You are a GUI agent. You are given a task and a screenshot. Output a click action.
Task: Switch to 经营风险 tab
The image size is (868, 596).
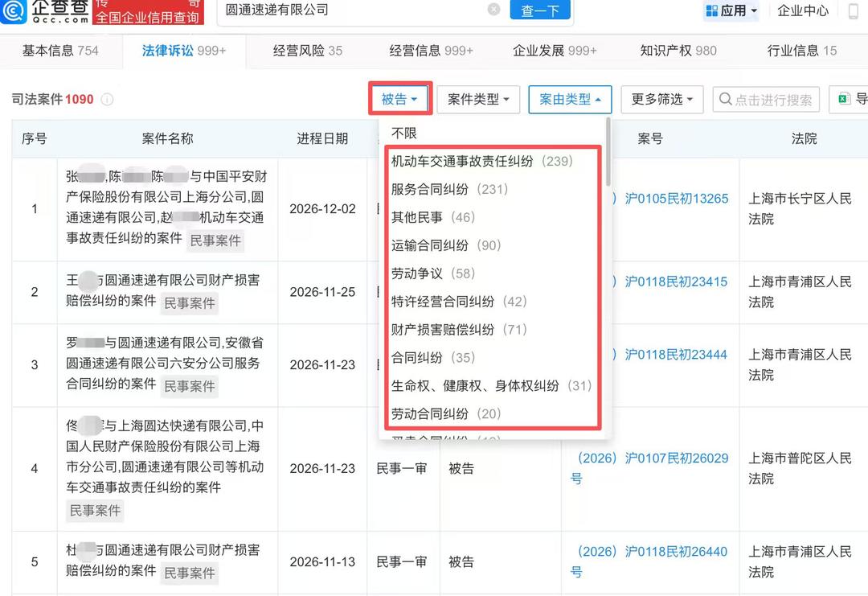(308, 51)
